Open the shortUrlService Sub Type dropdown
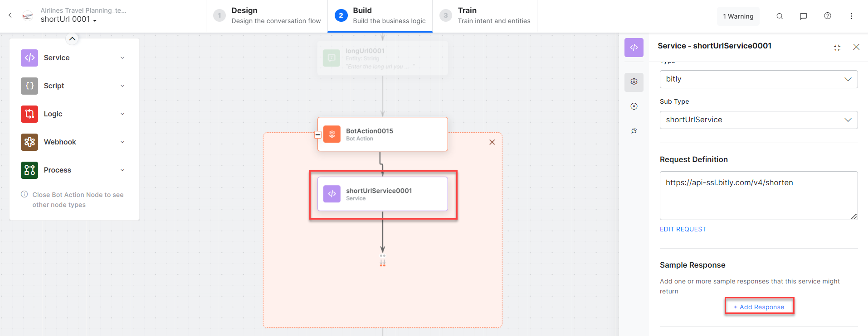The width and height of the screenshot is (868, 336). coord(758,120)
